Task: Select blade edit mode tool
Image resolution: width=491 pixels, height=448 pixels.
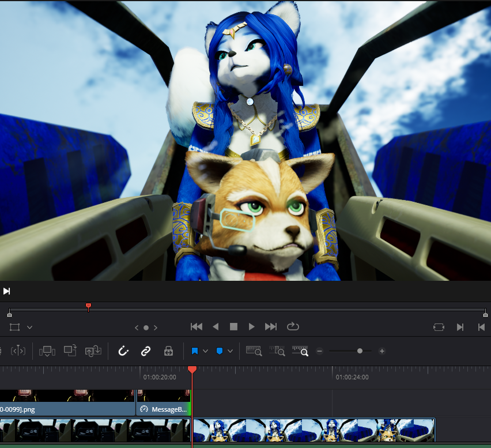Action: click(18, 351)
